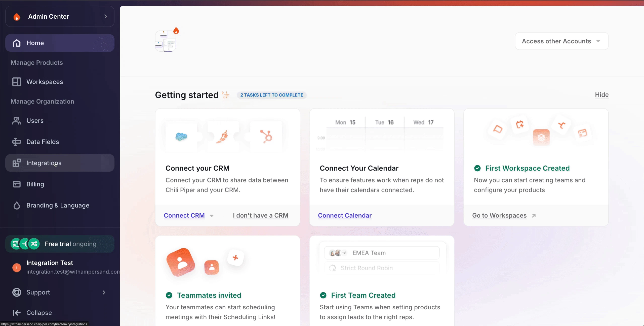Click the Billing card icon
This screenshot has width=644, height=326.
point(17,184)
